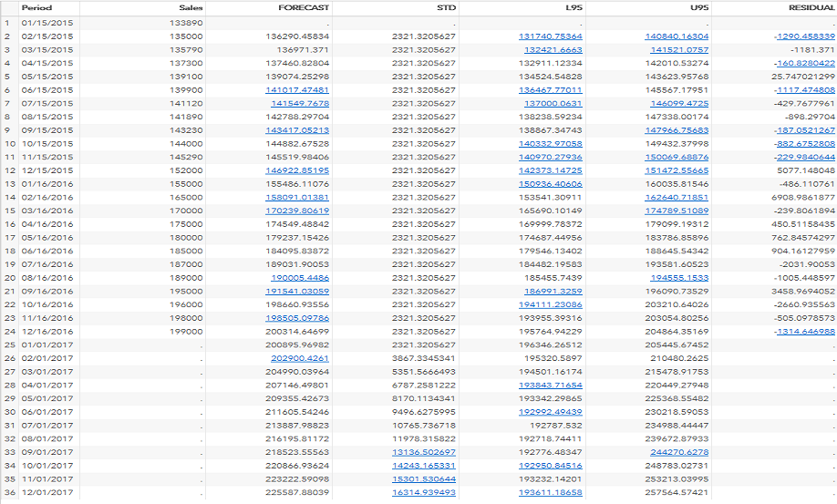
Task: Select residual value 5077.148048
Action: (806, 170)
